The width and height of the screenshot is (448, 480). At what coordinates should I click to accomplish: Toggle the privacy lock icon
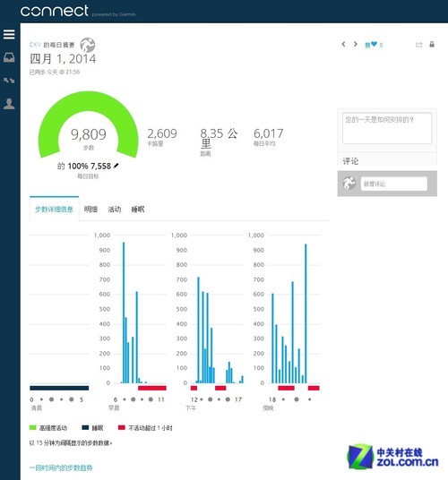(432, 45)
